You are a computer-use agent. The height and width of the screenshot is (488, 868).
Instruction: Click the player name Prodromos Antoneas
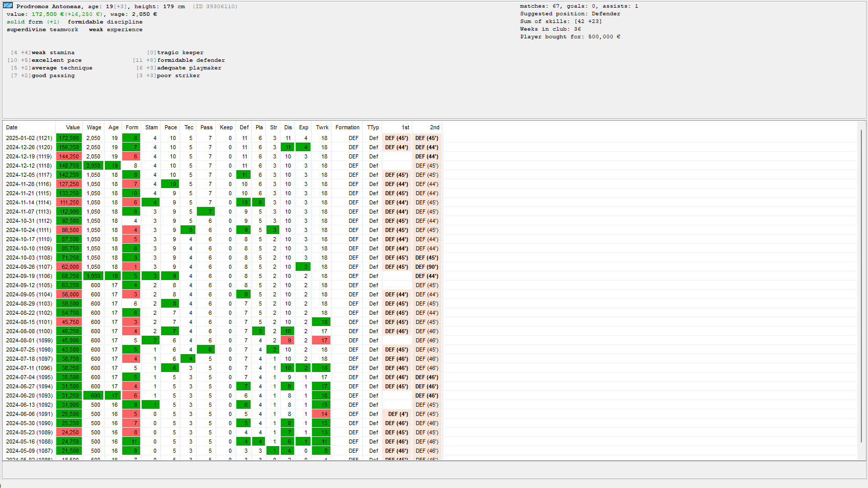coord(48,7)
